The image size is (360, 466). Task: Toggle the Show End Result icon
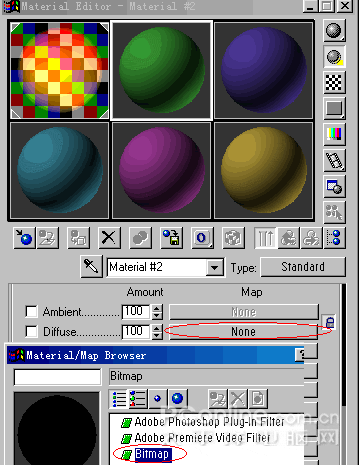click(266, 238)
